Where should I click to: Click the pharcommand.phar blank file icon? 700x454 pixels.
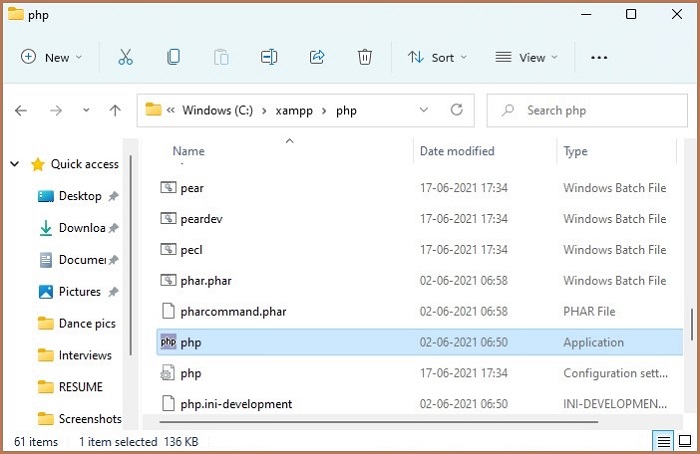coord(168,311)
